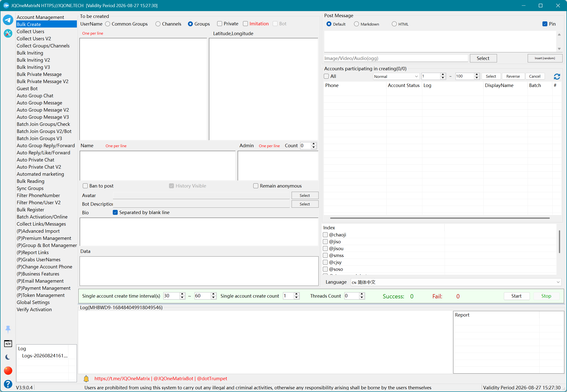Image resolution: width=567 pixels, height=392 pixels.
Task: Open the Telegram paper-plane sidebar icon
Action: [8, 20]
